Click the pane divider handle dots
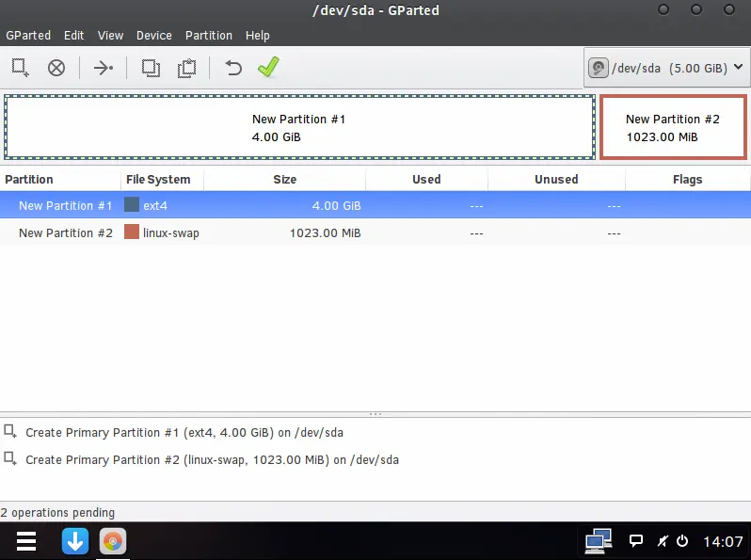Image resolution: width=751 pixels, height=560 pixels. tap(375, 414)
